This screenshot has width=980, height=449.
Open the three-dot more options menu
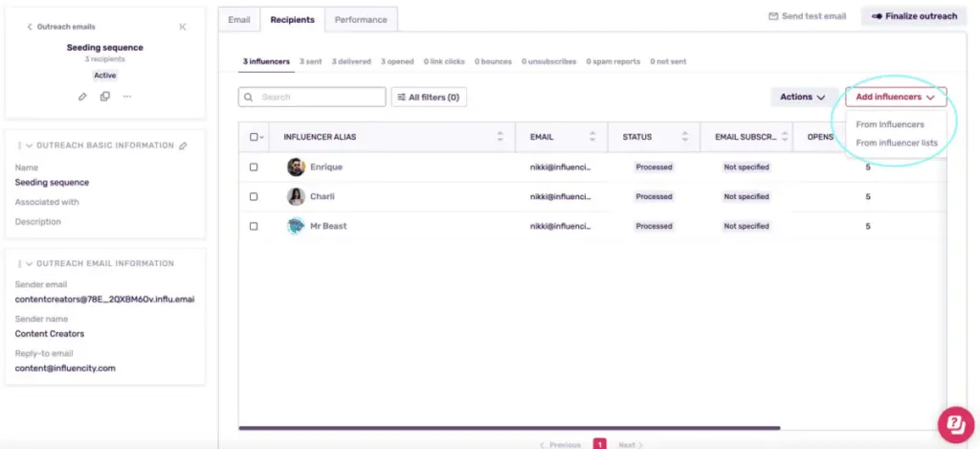pyautogui.click(x=126, y=97)
